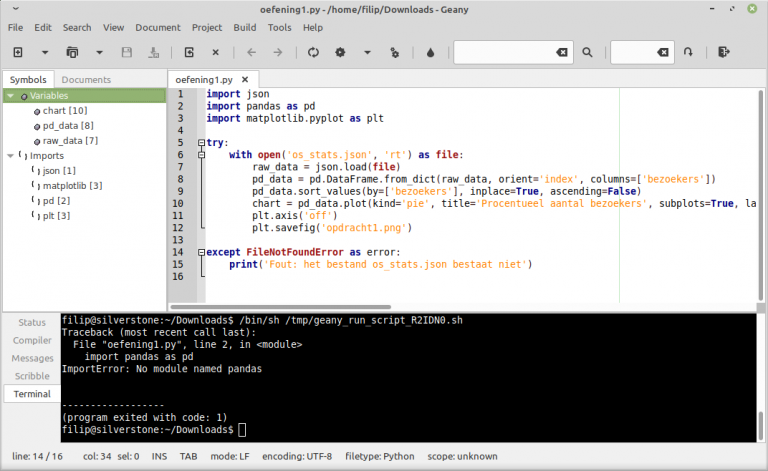Click the Close file X toolbar icon
Viewport: 768px width, 471px height.
216,52
